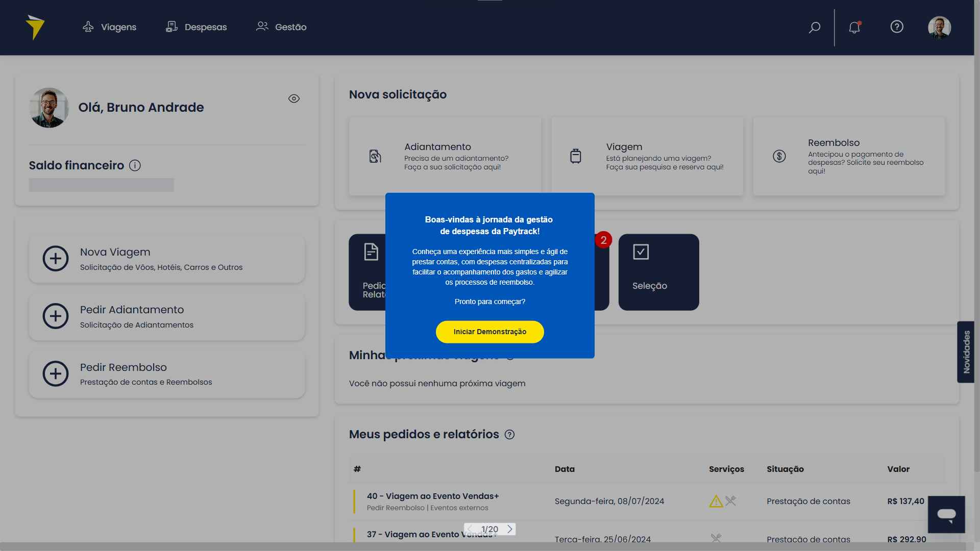The height and width of the screenshot is (551, 980).
Task: Click the R$ 292,90 value
Action: click(907, 539)
